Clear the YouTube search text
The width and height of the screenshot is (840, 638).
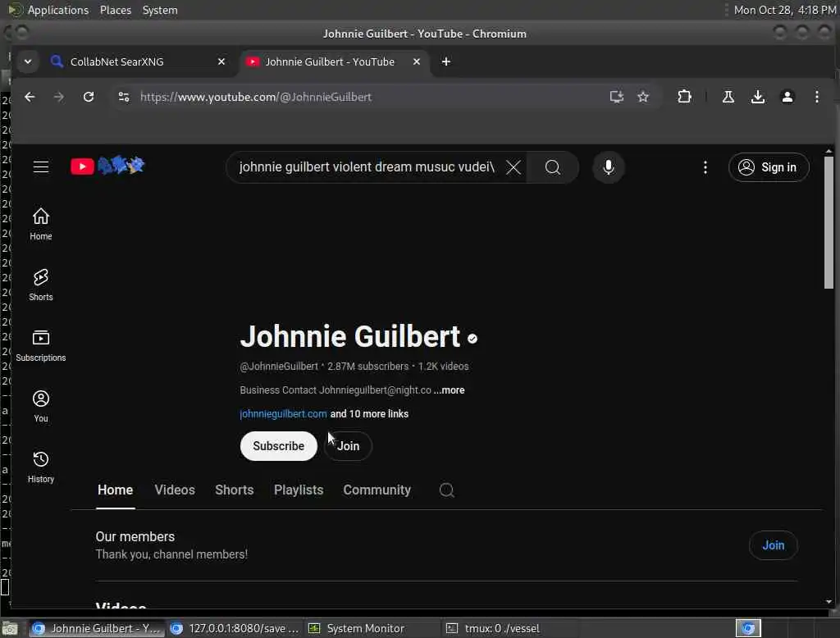coord(514,167)
